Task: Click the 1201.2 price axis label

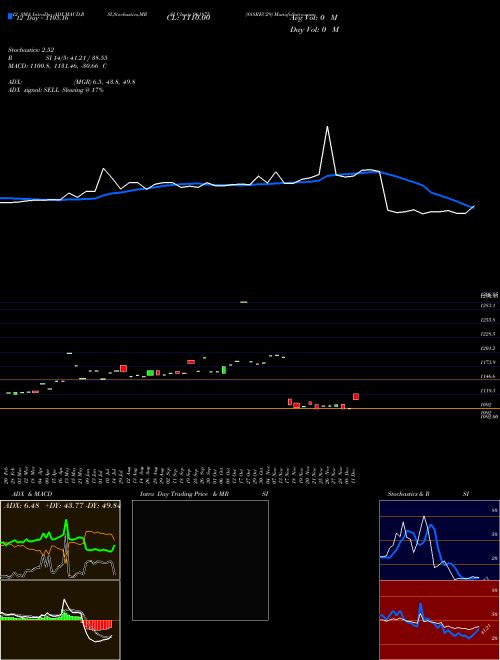Action: [488, 349]
